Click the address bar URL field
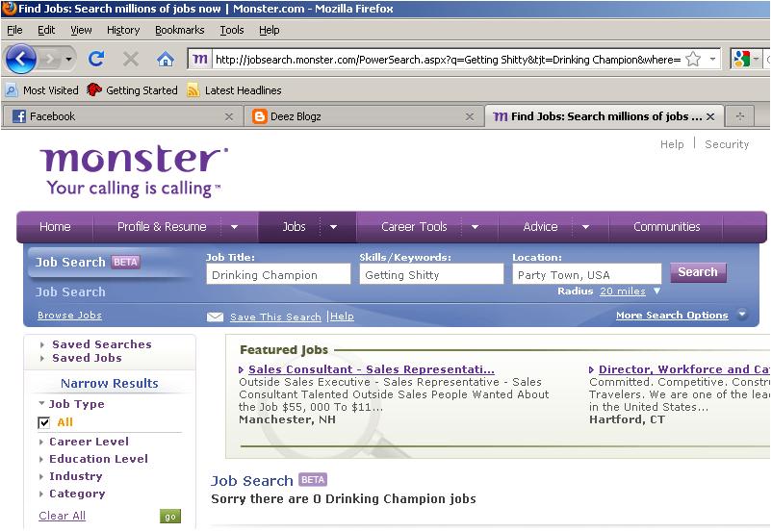Screen dimensions: 772x532 (448, 60)
